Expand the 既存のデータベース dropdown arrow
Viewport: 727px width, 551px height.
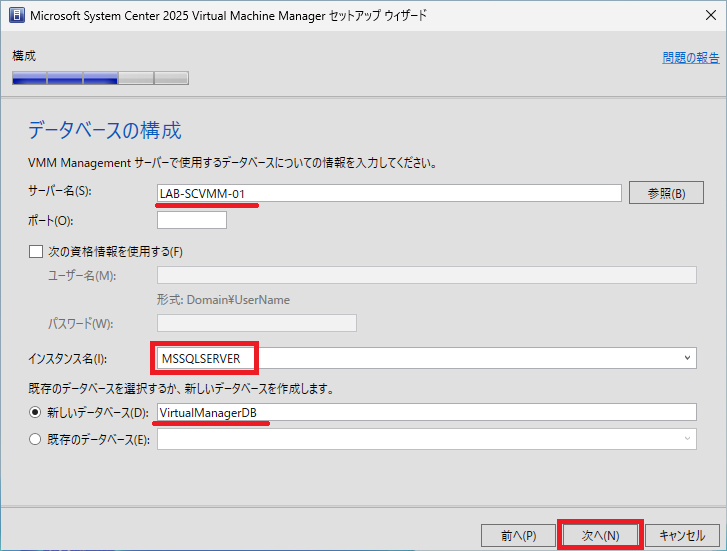(x=687, y=439)
